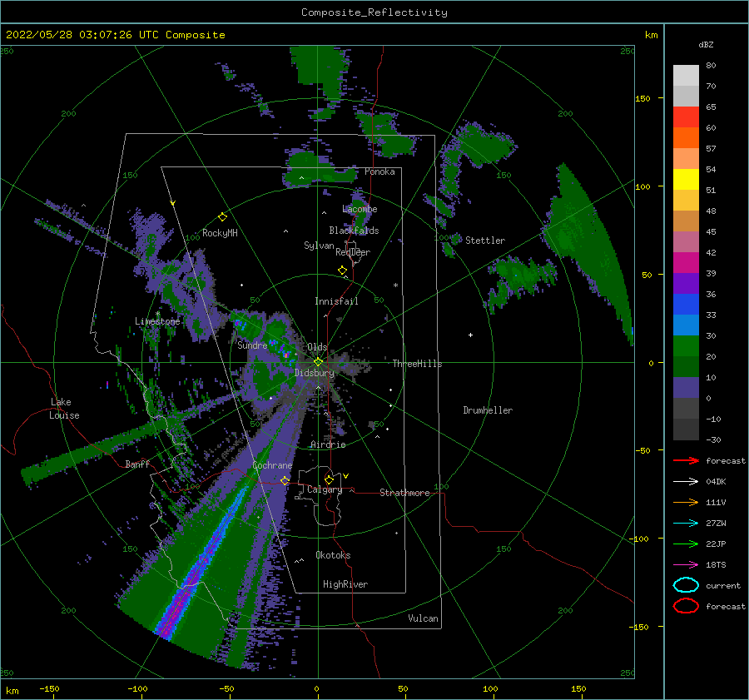Click the Didsbury town label
749x700 pixels.
(315, 373)
